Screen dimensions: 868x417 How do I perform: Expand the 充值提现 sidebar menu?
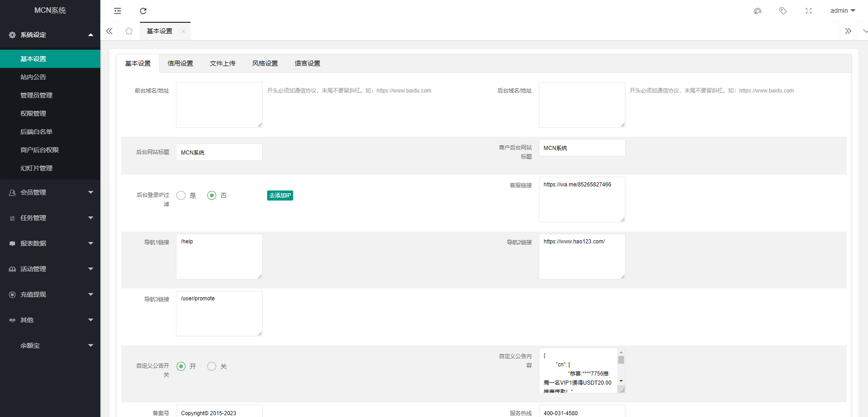click(50, 294)
